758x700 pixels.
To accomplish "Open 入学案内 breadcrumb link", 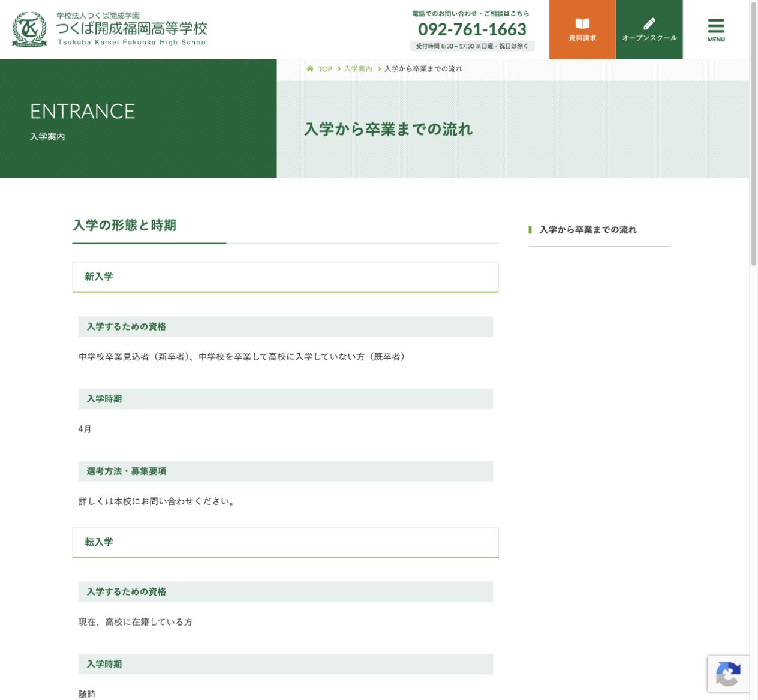I will click(358, 69).
